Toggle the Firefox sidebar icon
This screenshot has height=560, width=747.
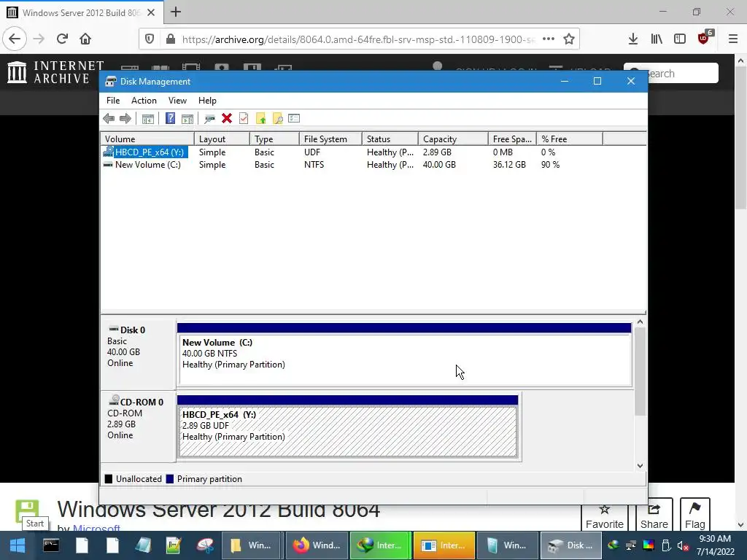680,39
